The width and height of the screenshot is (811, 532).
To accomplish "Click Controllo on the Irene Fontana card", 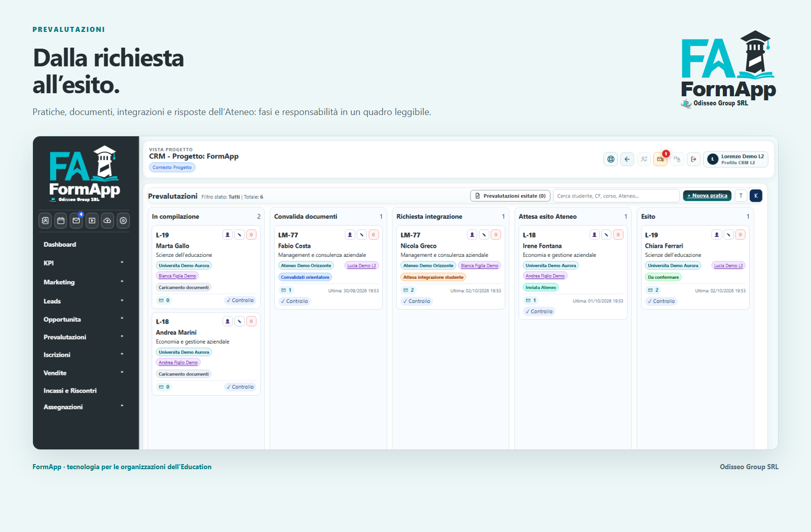I will (539, 312).
